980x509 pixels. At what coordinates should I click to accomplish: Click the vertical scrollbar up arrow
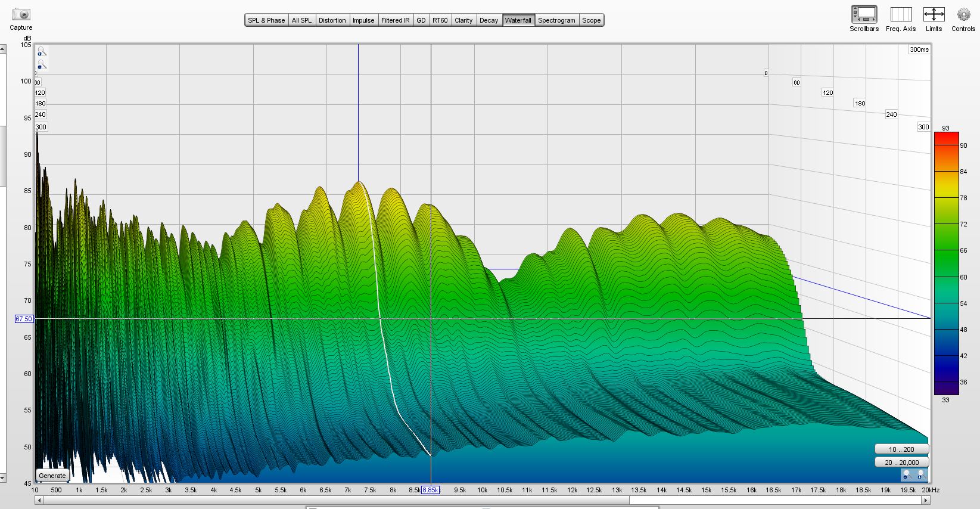pos(3,49)
